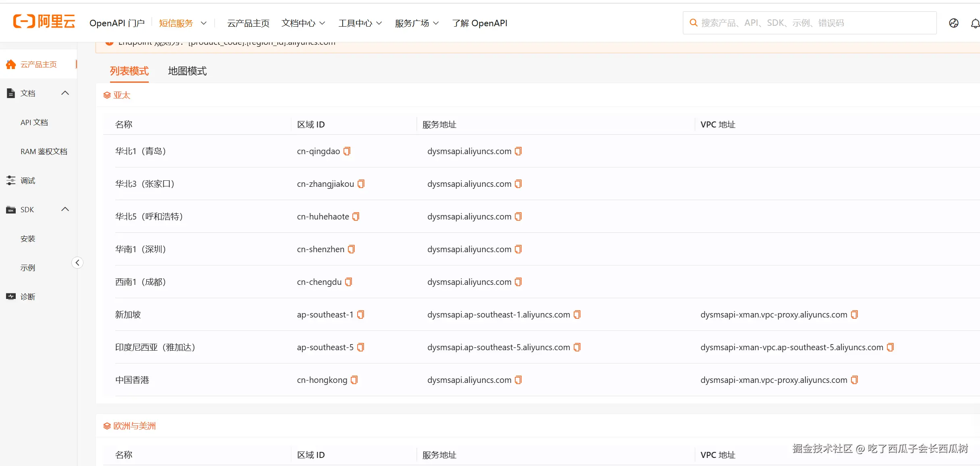Copy the cn-qingdao region ID

click(x=347, y=151)
